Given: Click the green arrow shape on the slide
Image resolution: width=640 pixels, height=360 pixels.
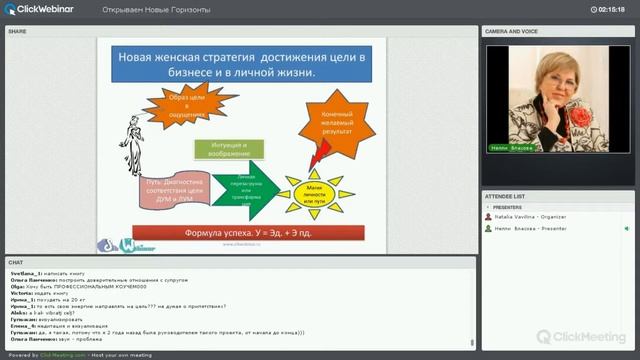Looking at the screenshot, I should pos(246,190).
